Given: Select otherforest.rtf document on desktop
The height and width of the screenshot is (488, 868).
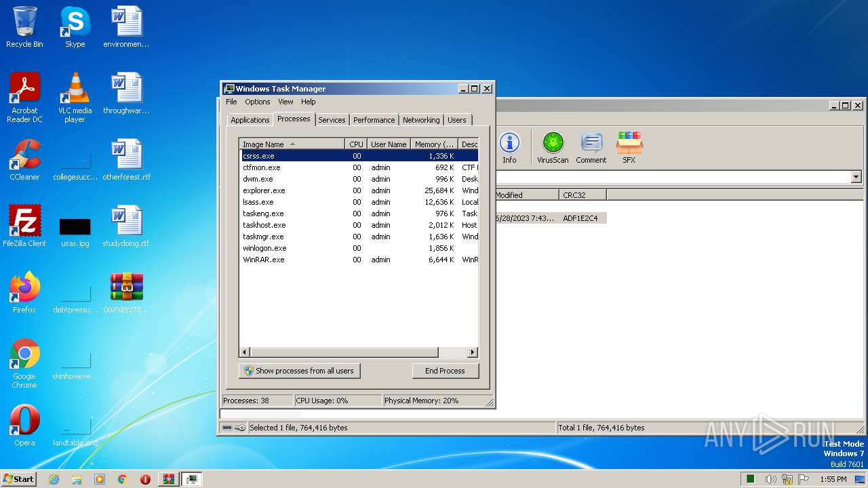Looking at the screenshot, I should [x=126, y=160].
